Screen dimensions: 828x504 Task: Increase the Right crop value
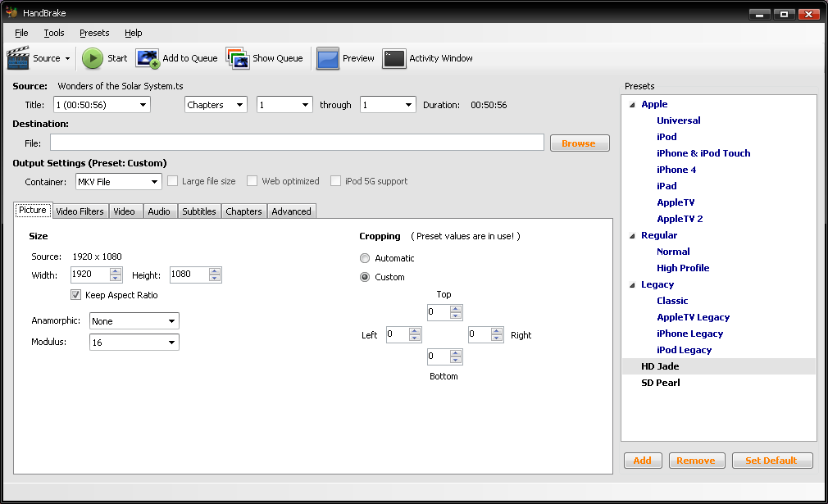click(x=497, y=331)
